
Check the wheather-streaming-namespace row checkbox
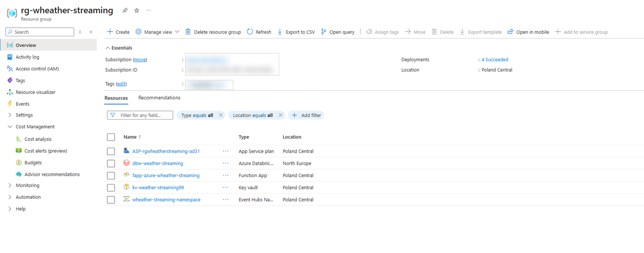pos(111,200)
